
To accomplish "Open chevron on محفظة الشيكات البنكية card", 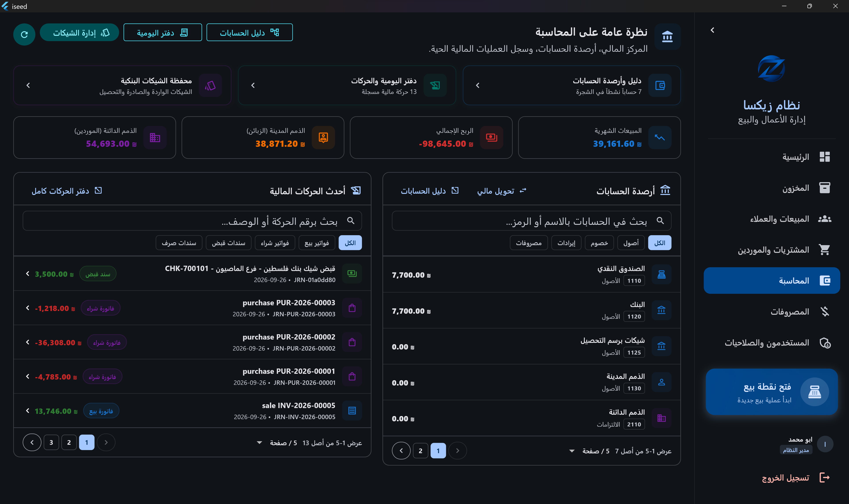I will [28, 85].
